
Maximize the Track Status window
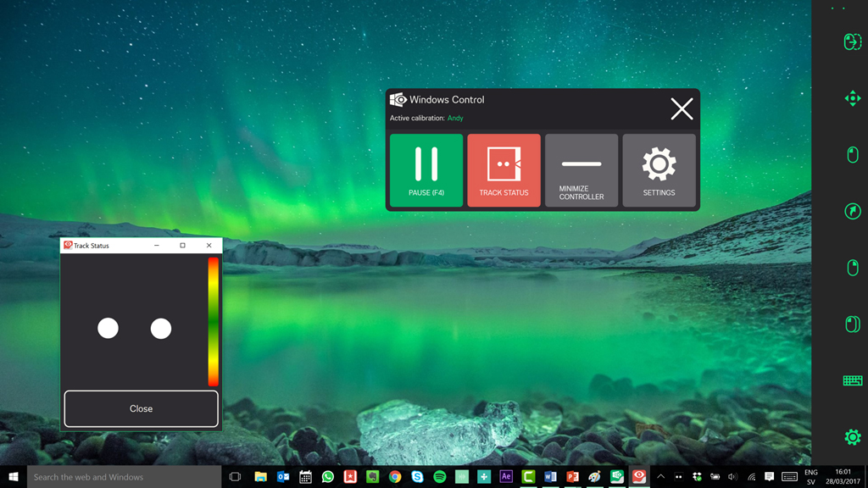(183, 245)
